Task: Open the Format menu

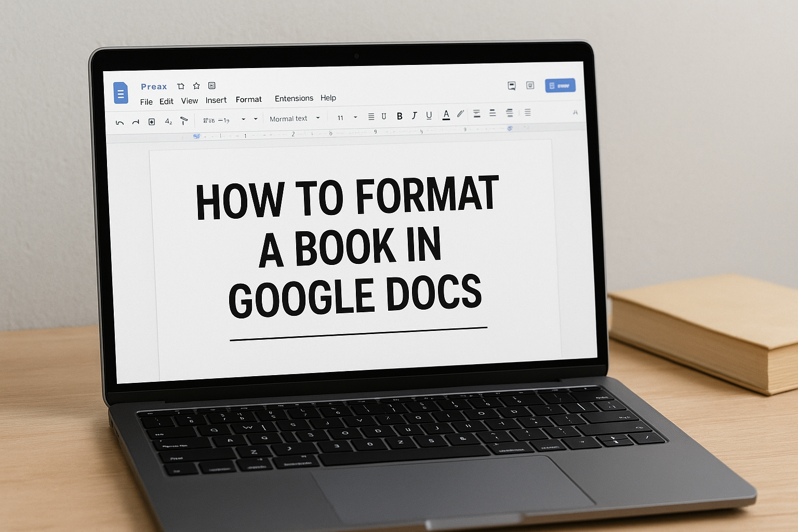Action: 249,99
